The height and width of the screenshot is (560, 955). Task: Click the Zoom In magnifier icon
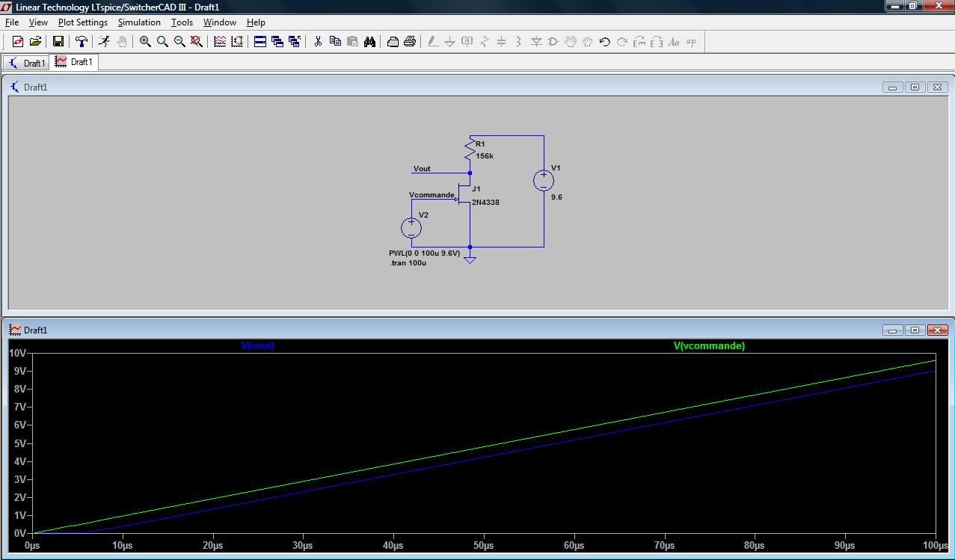pyautogui.click(x=145, y=42)
